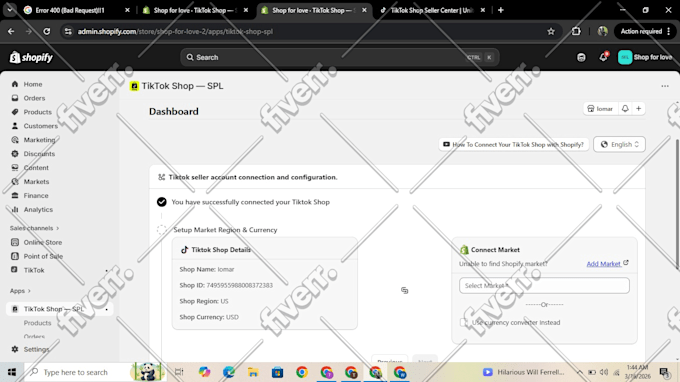Reload the page
This screenshot has width=680, height=382.
click(x=46, y=31)
